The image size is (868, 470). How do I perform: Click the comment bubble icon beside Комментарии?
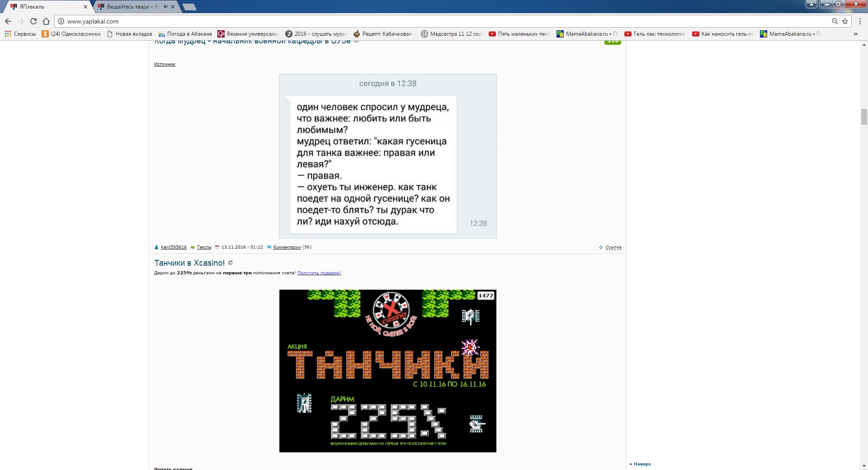click(x=269, y=247)
